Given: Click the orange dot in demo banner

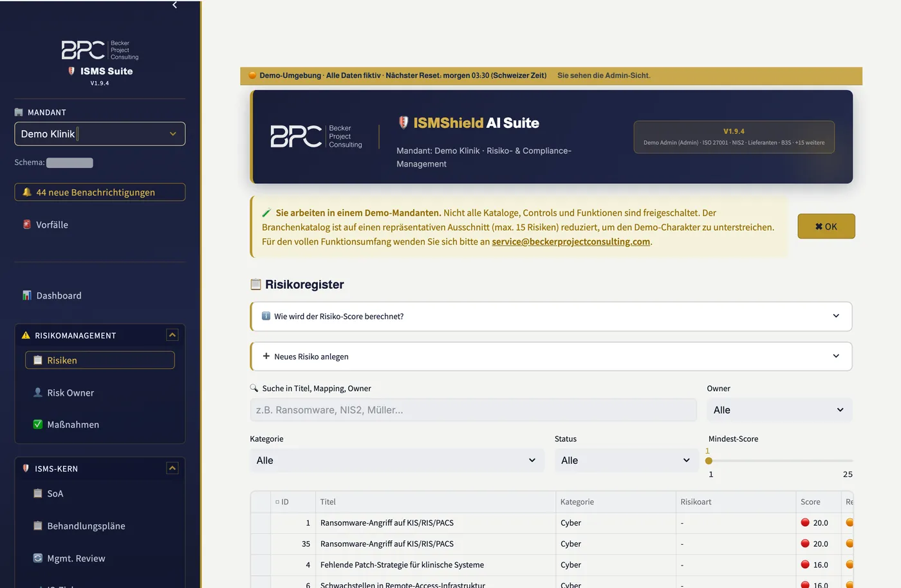Looking at the screenshot, I should (x=252, y=75).
